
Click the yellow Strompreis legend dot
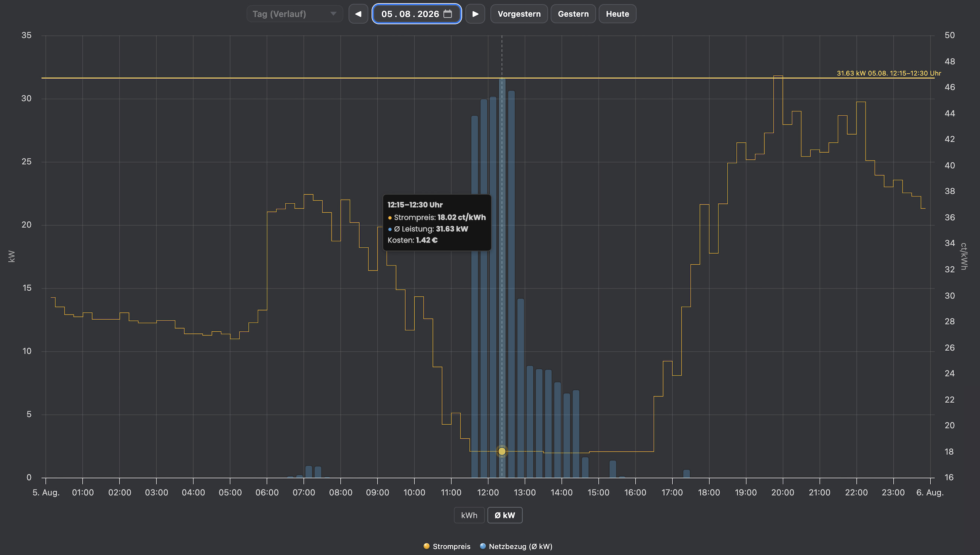[x=426, y=546]
